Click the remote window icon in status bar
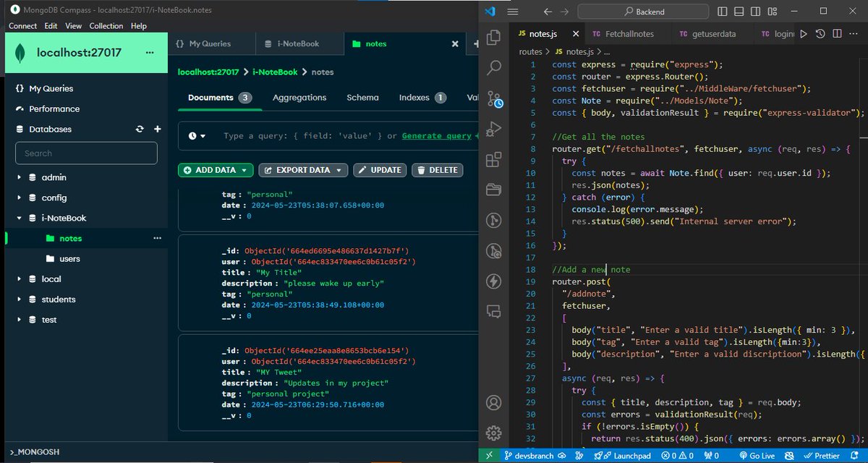 click(490, 456)
